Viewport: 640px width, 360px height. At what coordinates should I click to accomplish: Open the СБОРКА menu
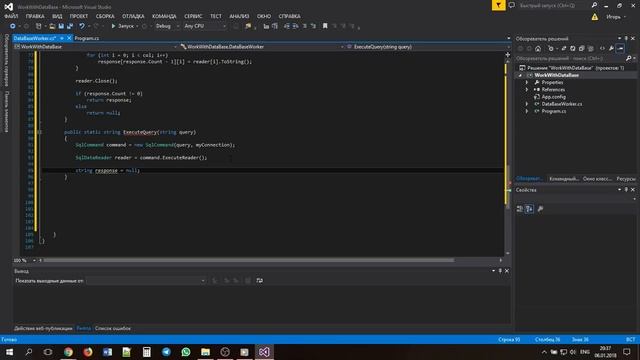tap(105, 16)
